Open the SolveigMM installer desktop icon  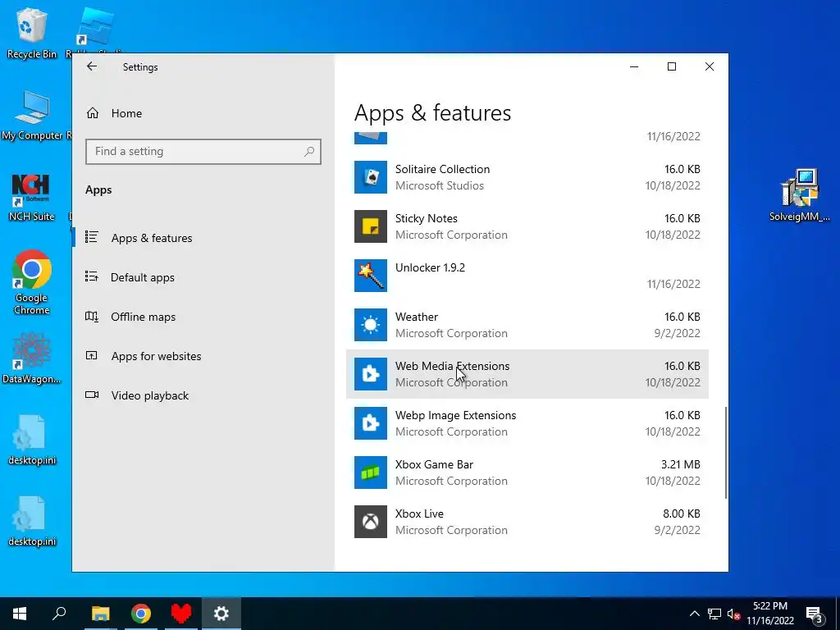[799, 195]
